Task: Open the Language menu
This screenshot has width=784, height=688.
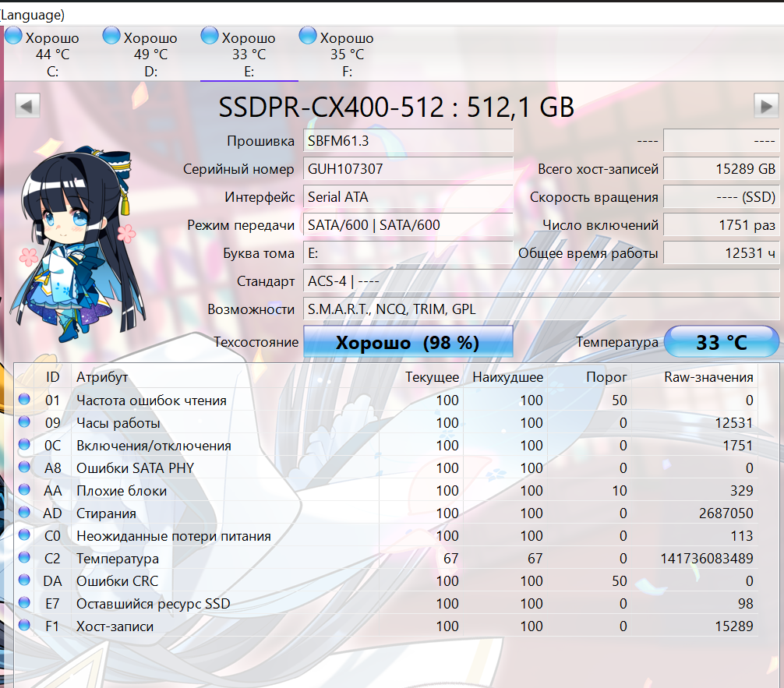Action: tap(33, 14)
